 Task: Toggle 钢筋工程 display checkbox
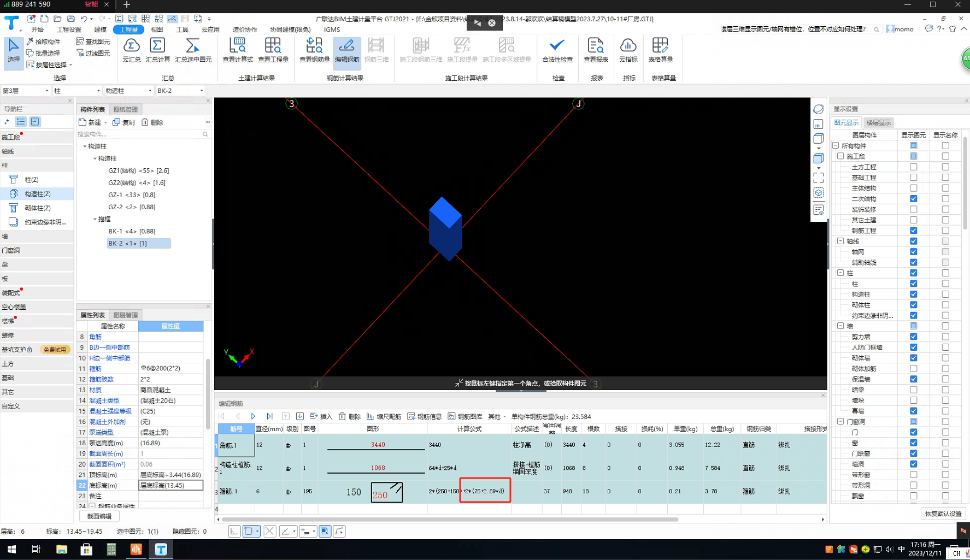(x=913, y=231)
